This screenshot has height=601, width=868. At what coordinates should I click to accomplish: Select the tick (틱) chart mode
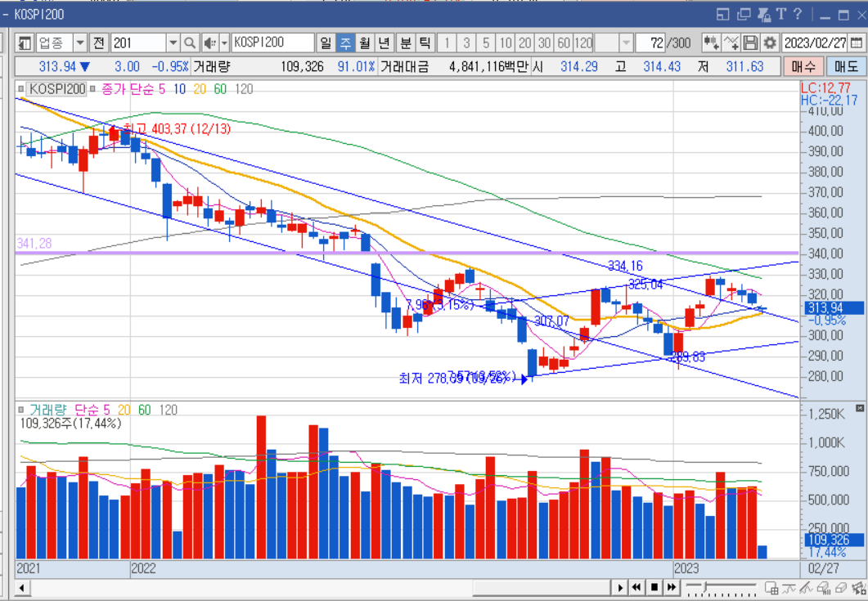pos(425,43)
